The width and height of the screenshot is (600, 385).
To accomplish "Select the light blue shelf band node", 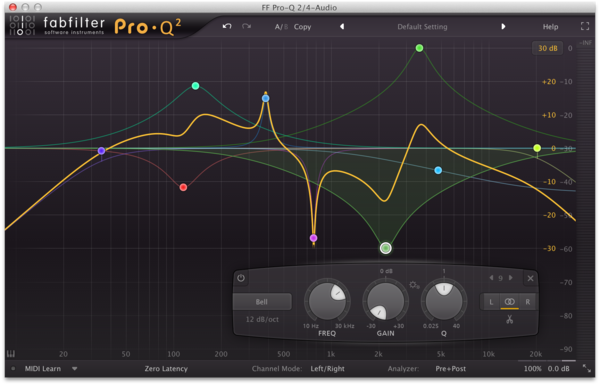I will pyautogui.click(x=438, y=170).
